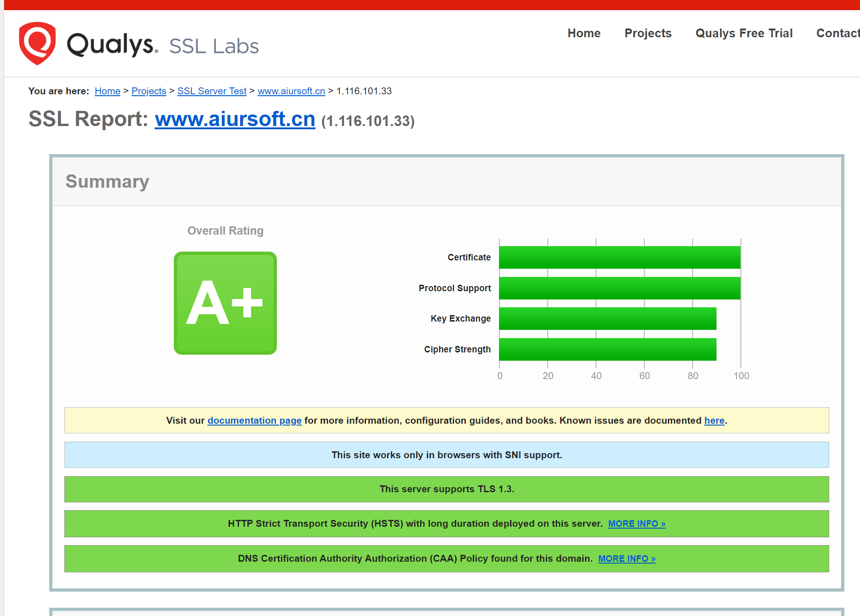860x616 pixels.
Task: Click the Protocol Support score bar
Action: (619, 288)
